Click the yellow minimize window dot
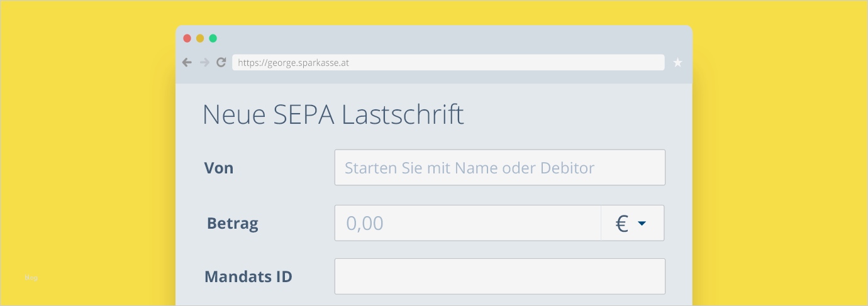 [x=200, y=38]
